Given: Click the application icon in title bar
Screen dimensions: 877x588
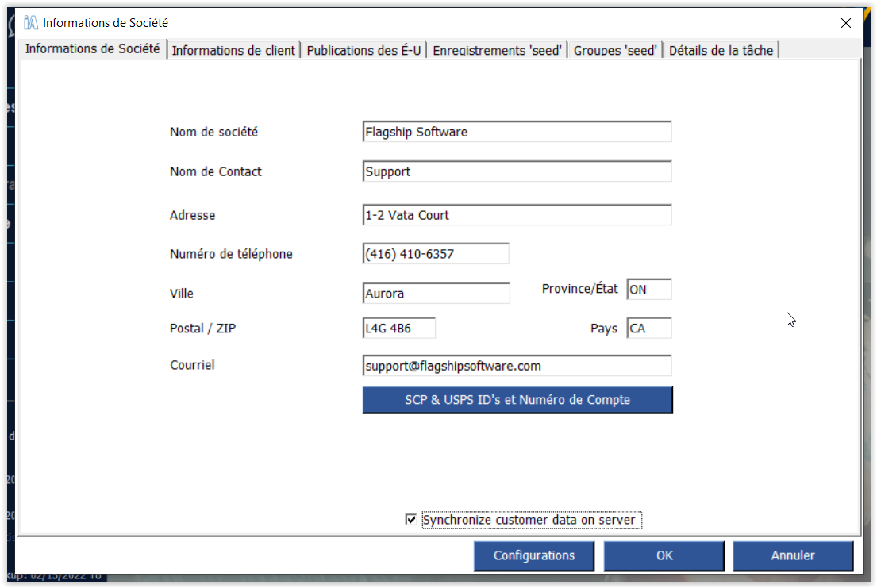Looking at the screenshot, I should pos(31,22).
